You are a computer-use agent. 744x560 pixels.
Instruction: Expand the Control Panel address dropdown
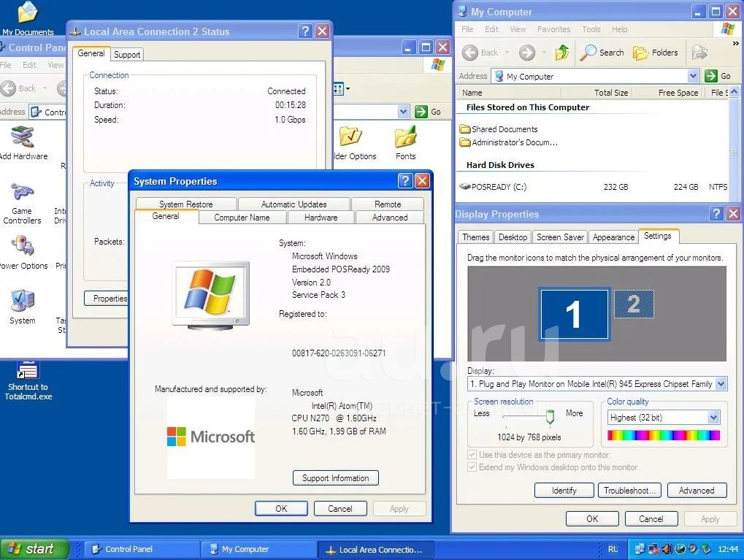(403, 112)
